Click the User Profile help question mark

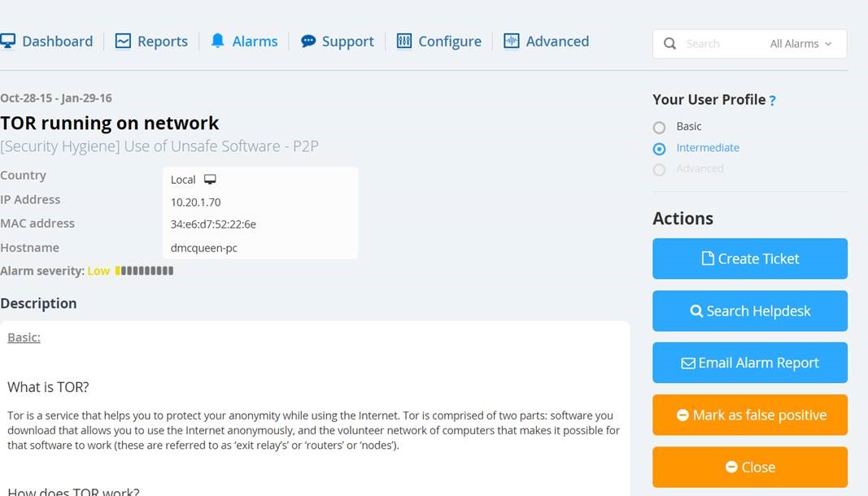pyautogui.click(x=772, y=100)
